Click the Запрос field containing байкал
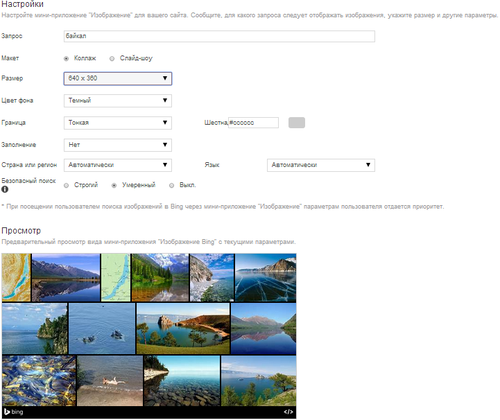Viewport: 500px width, 420px height. [219, 36]
